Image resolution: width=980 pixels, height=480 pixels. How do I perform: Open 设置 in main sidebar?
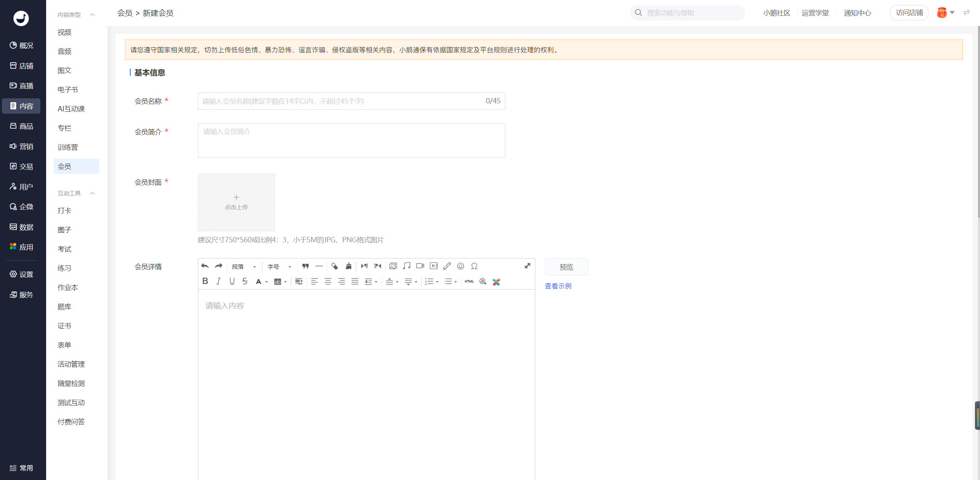click(x=21, y=274)
